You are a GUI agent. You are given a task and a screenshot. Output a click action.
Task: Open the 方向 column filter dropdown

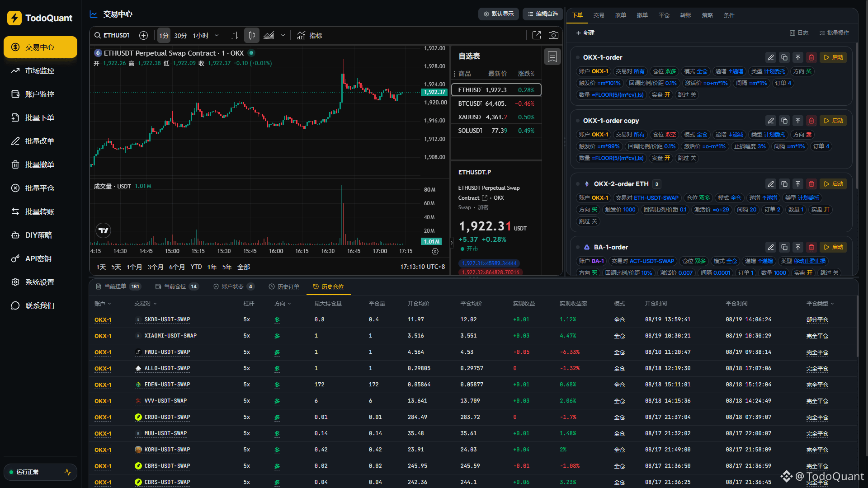[x=283, y=304]
